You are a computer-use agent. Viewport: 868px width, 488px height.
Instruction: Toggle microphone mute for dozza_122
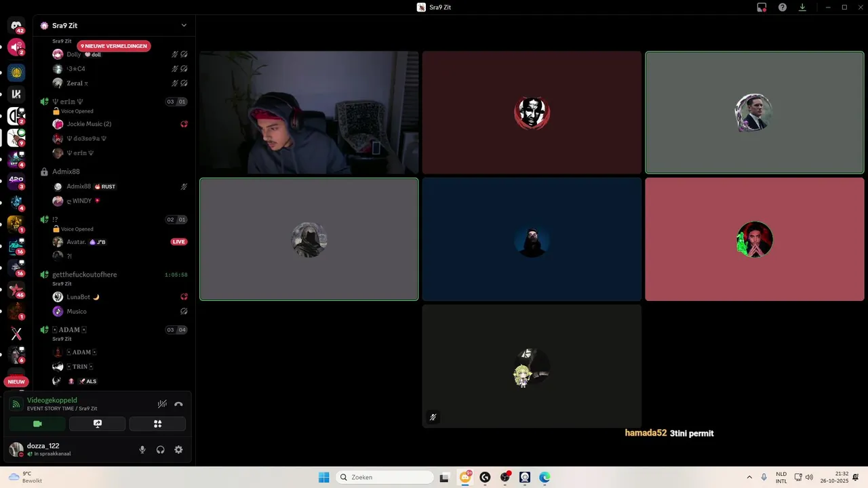point(142,449)
